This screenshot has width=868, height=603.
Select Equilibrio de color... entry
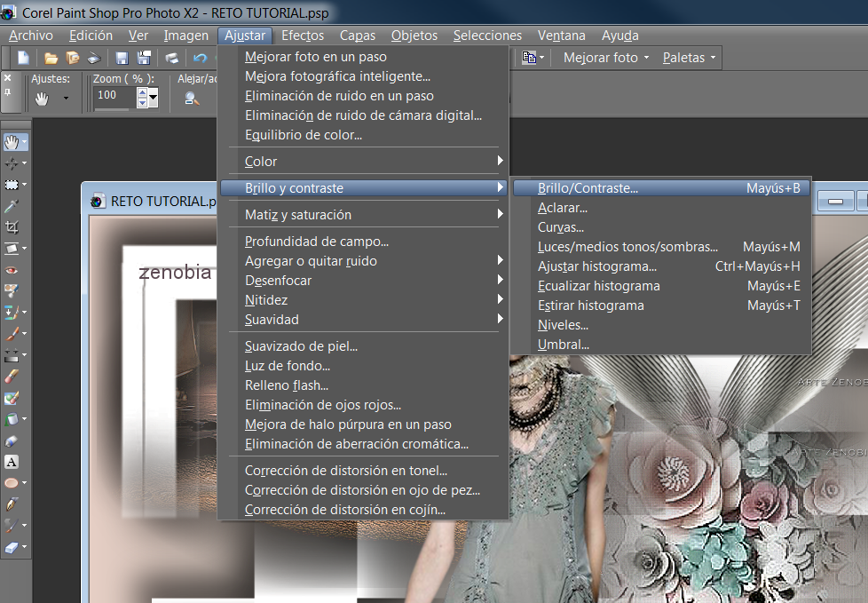click(x=364, y=135)
